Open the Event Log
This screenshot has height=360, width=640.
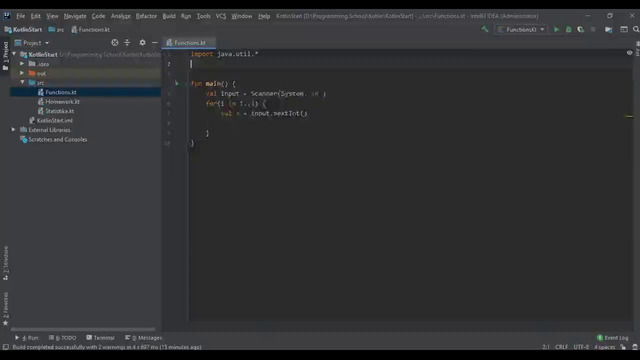pyautogui.click(x=612, y=338)
